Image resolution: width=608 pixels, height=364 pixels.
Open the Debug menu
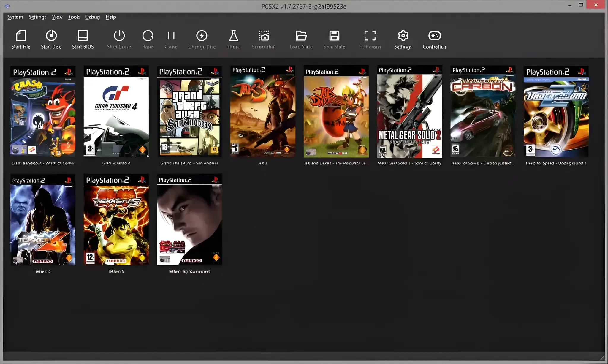point(92,17)
